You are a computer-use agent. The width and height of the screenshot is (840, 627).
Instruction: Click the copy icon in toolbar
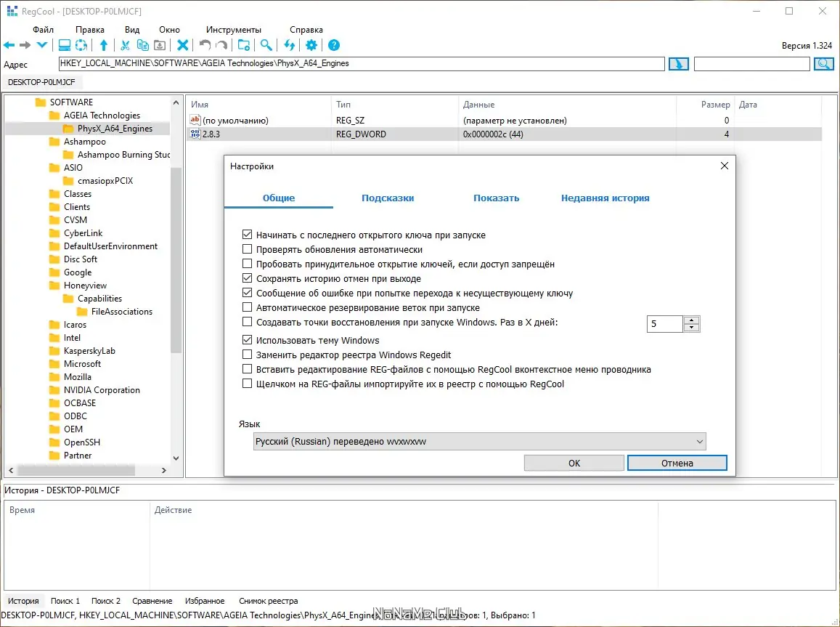pyautogui.click(x=142, y=45)
